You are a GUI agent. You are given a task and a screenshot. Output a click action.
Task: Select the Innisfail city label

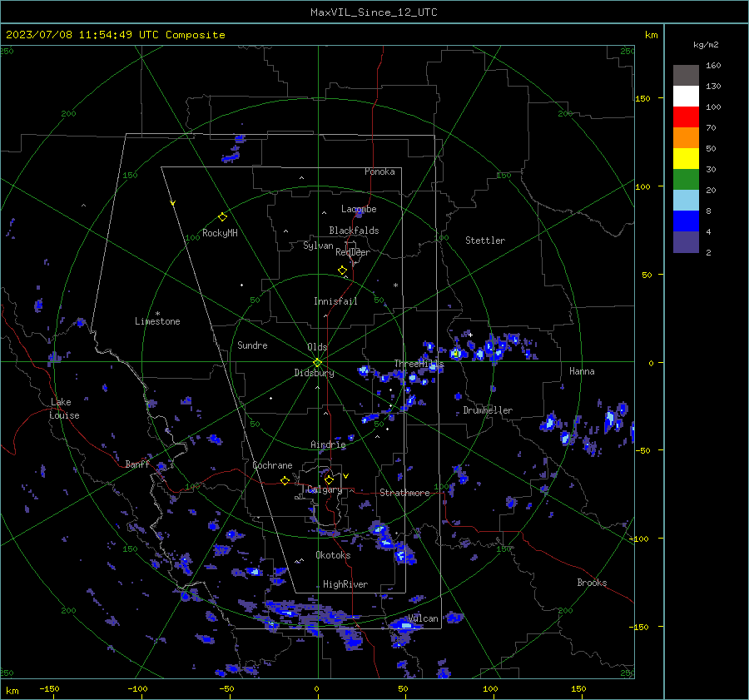(335, 301)
